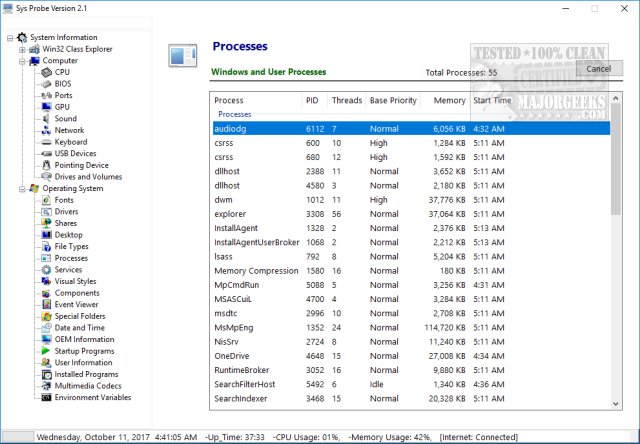Select the Services gear icon
The width and height of the screenshot is (640, 444).
click(46, 270)
